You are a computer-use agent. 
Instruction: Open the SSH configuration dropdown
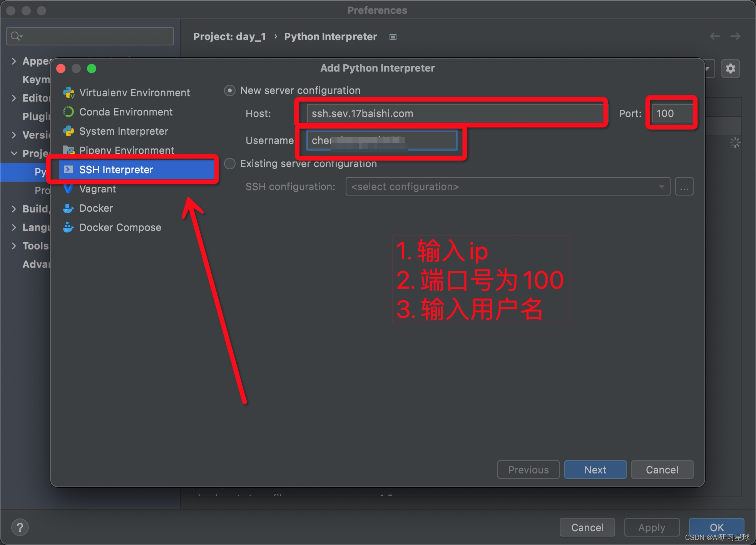point(507,187)
